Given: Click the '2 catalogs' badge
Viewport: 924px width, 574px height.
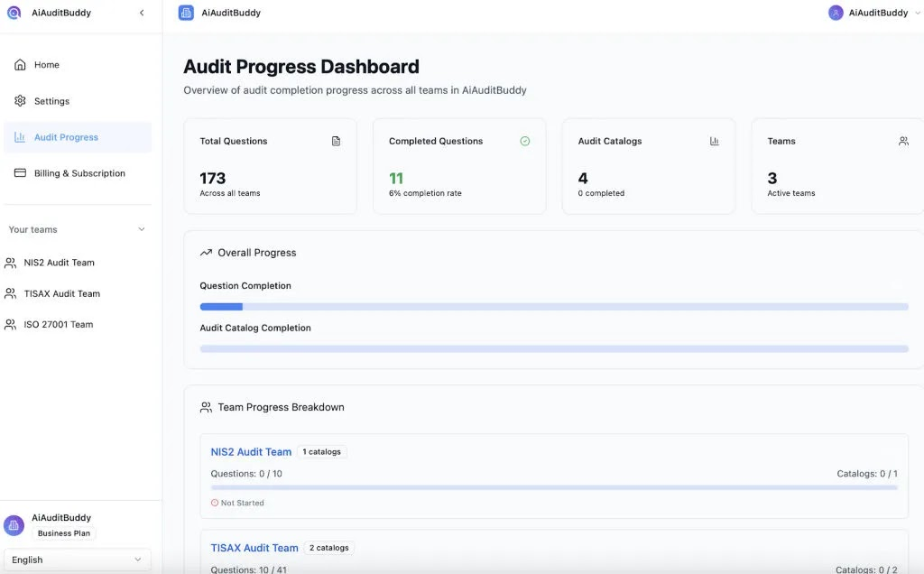Looking at the screenshot, I should tap(329, 548).
